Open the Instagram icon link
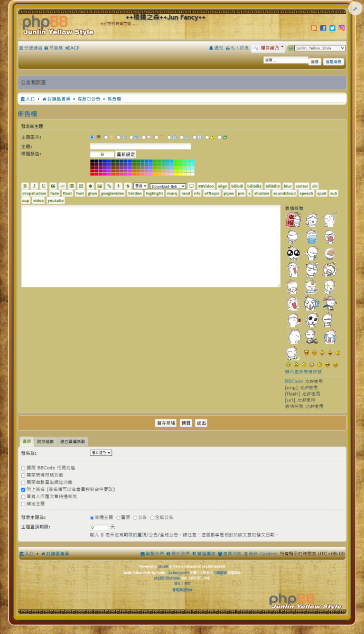This screenshot has width=364, height=634. [342, 28]
